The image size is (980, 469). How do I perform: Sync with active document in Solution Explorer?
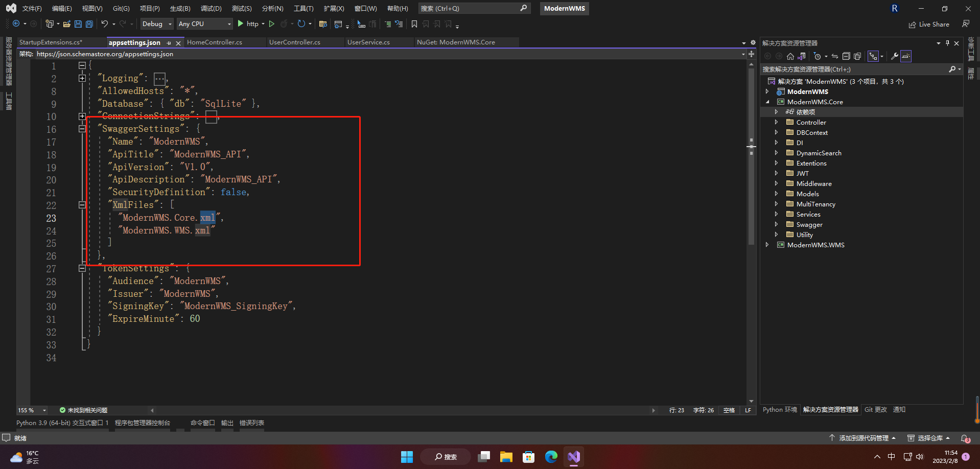click(x=835, y=56)
